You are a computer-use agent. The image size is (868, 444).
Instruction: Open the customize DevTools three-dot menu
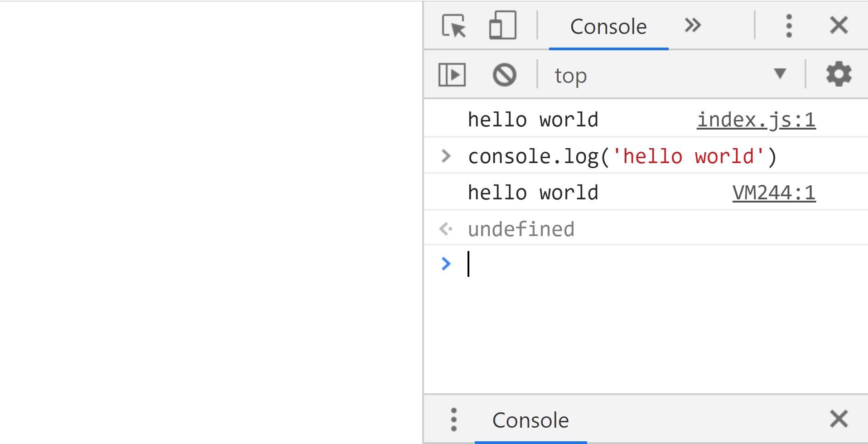[789, 25]
